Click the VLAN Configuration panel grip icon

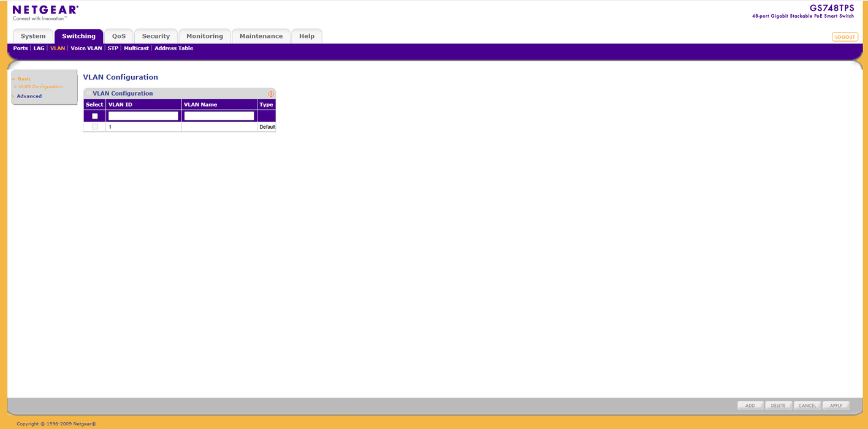tap(88, 93)
